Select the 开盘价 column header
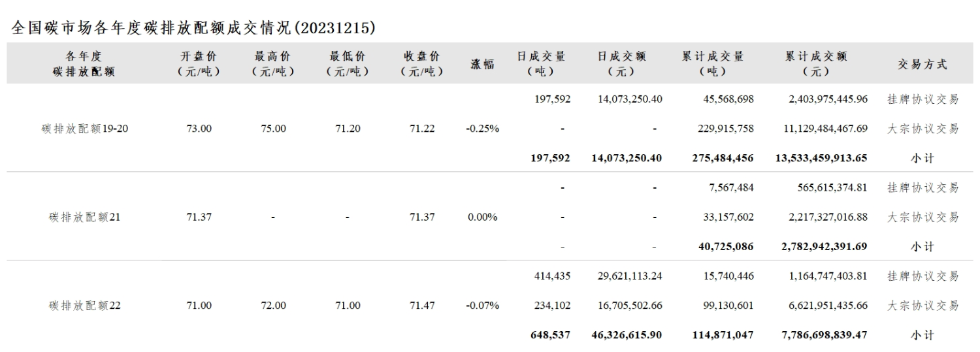This screenshot has width=980, height=352. click(x=199, y=64)
